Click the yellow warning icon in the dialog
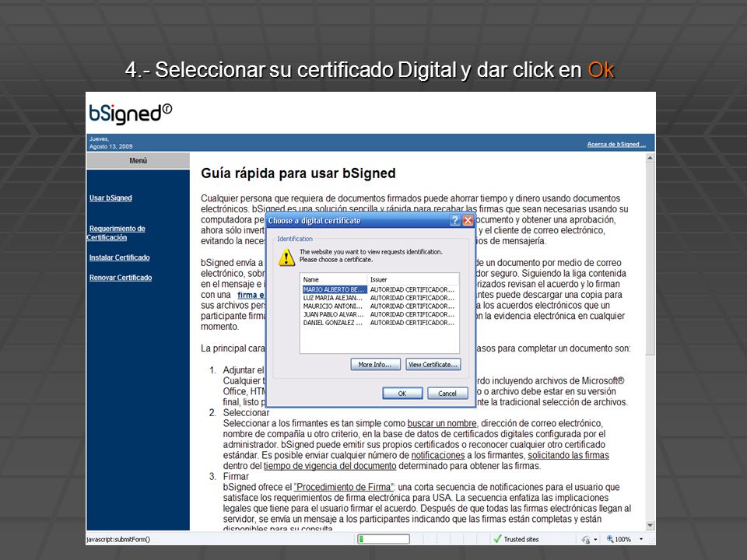 point(286,257)
